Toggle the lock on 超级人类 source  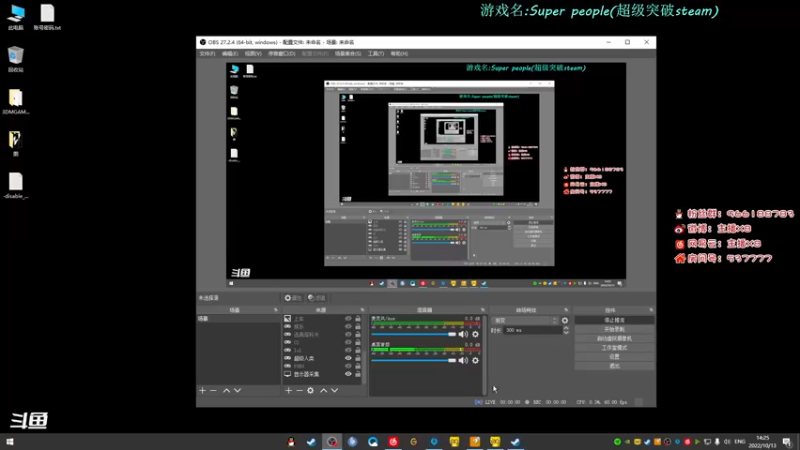tap(358, 358)
